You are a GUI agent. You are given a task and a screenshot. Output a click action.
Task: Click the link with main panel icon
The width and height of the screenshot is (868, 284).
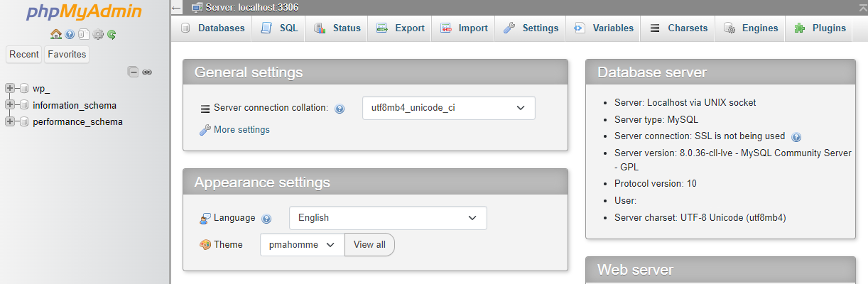(147, 72)
